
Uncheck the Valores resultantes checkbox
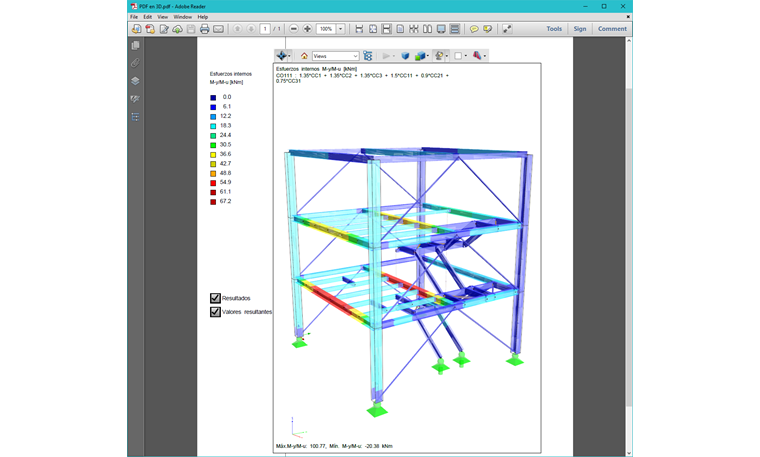[215, 312]
